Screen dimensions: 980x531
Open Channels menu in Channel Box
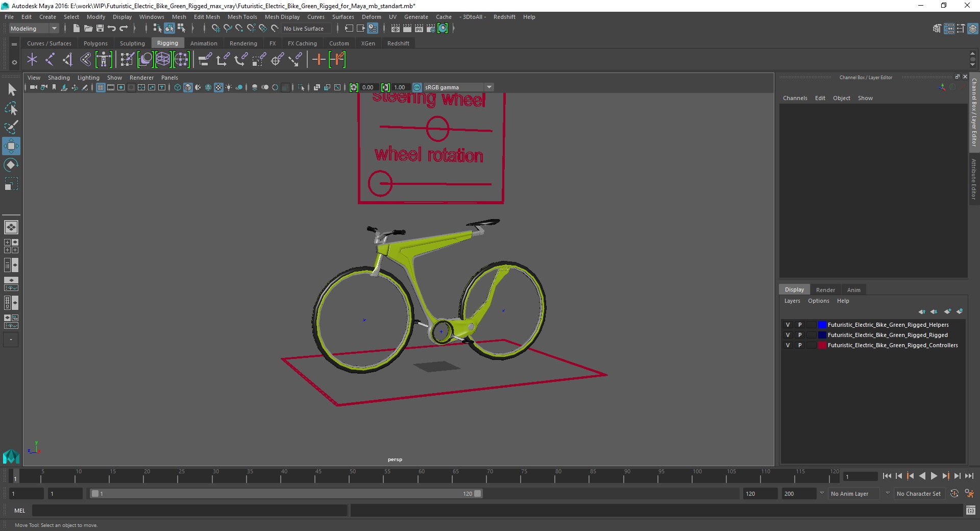[795, 98]
